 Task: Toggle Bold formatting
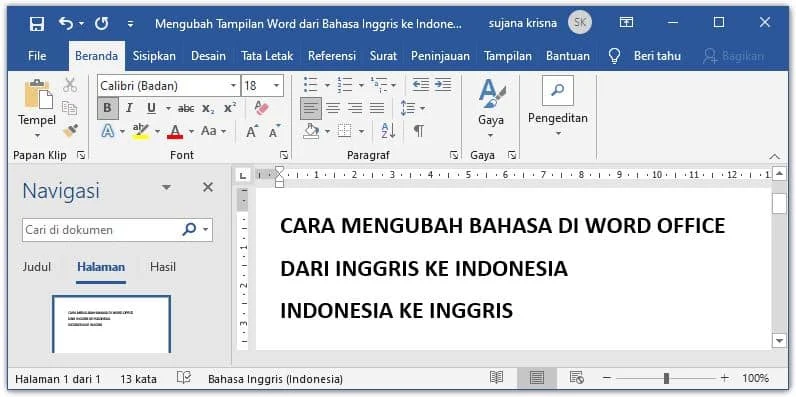pos(108,108)
